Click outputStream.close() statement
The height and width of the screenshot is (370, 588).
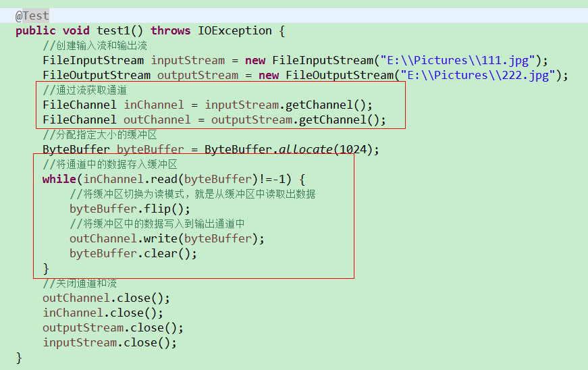[x=113, y=327]
